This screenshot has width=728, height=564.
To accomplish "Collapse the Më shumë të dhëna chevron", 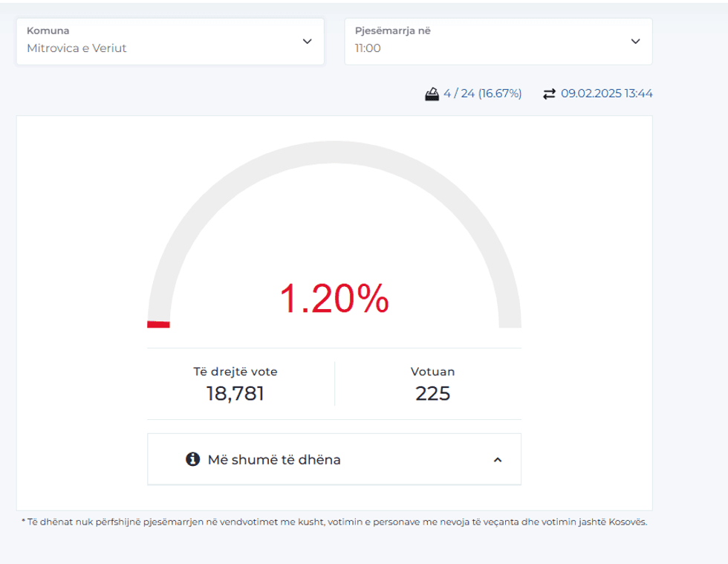I will click(x=498, y=460).
